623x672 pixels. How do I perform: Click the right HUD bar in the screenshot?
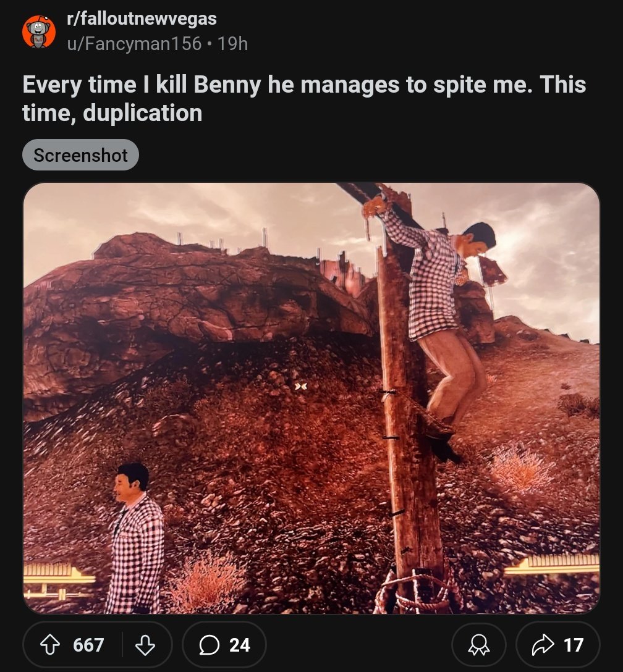553,565
